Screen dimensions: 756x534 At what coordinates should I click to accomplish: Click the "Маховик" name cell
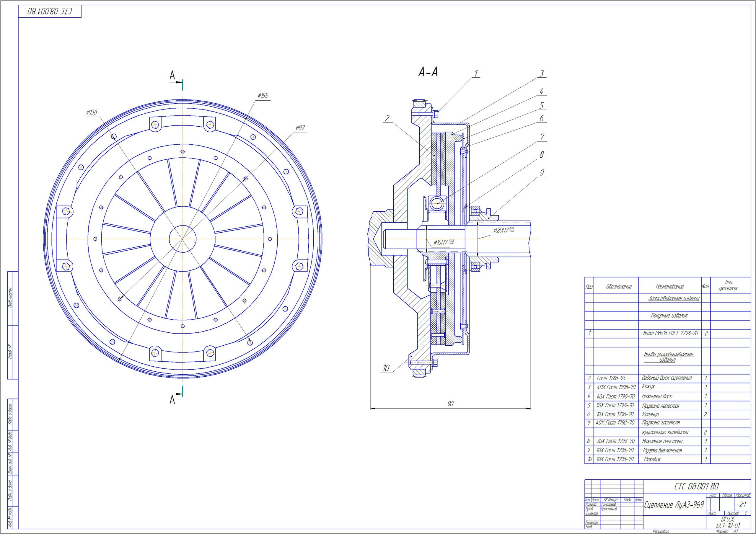[652, 459]
